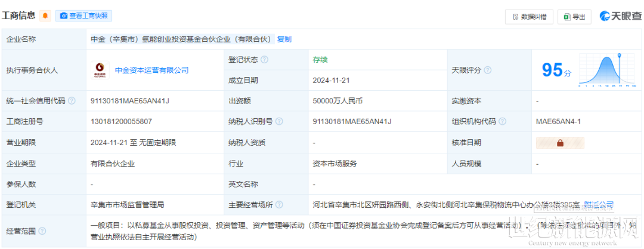Screen dimensions: 644x249
Task: Click the 英文名称 label
Action: (x=243, y=185)
